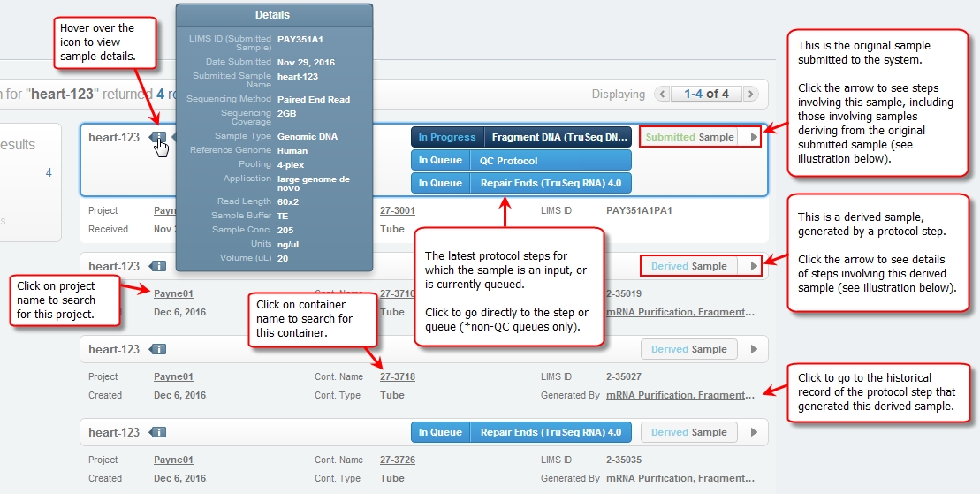Screen dimensions: 980x494
Task: Open container 27-3718 link
Action: [x=397, y=377]
